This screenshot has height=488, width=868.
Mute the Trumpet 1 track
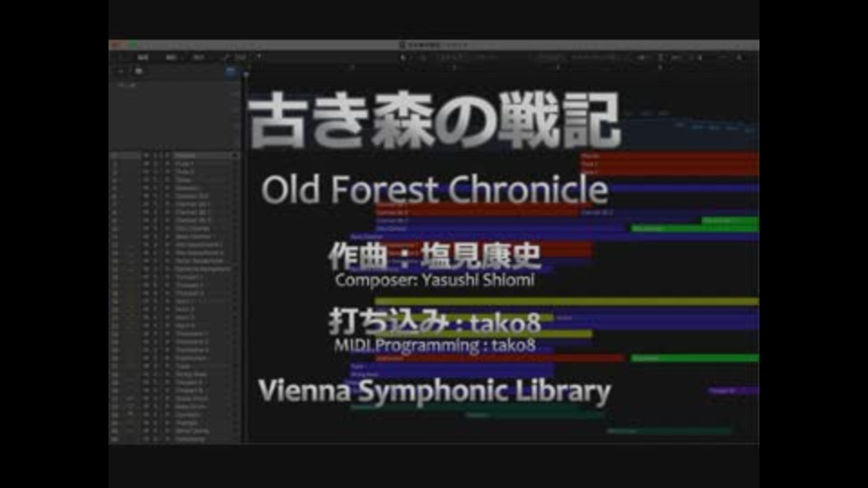point(146,277)
